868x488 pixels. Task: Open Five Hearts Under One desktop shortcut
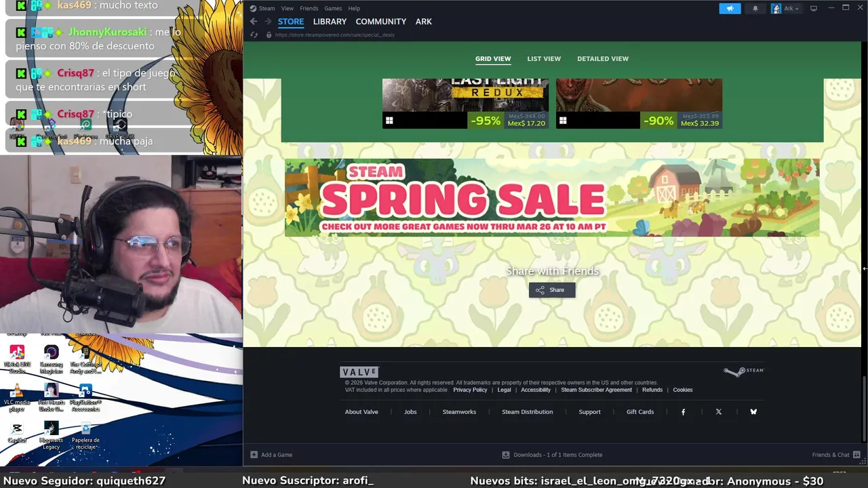point(51,398)
